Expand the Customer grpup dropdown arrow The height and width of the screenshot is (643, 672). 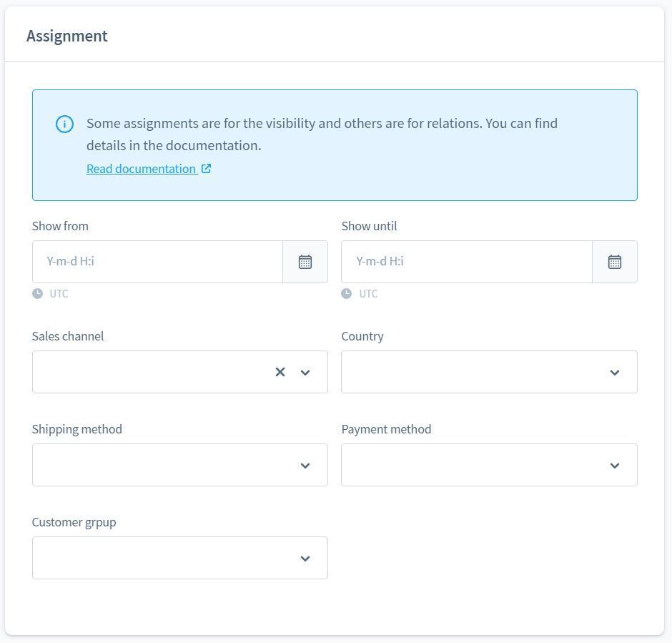point(305,558)
